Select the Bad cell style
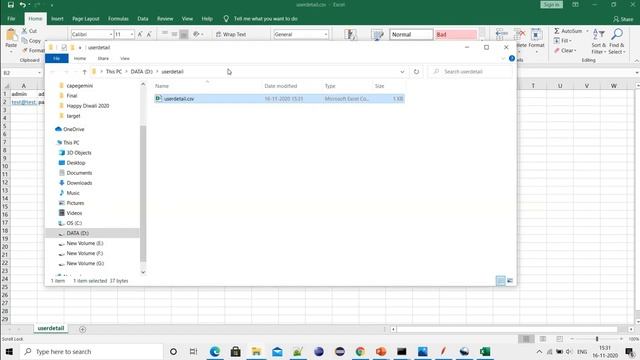 click(x=456, y=34)
